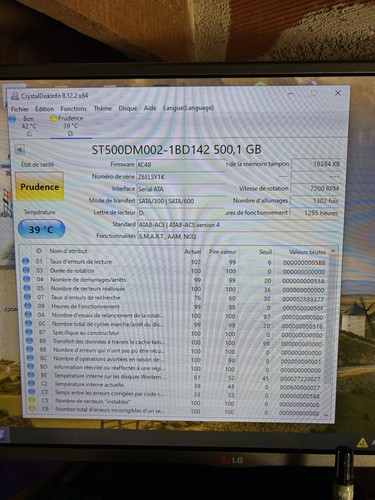Screen dimensions: 375x500
Task: Click the Pire valeur column header
Action: click(x=223, y=252)
